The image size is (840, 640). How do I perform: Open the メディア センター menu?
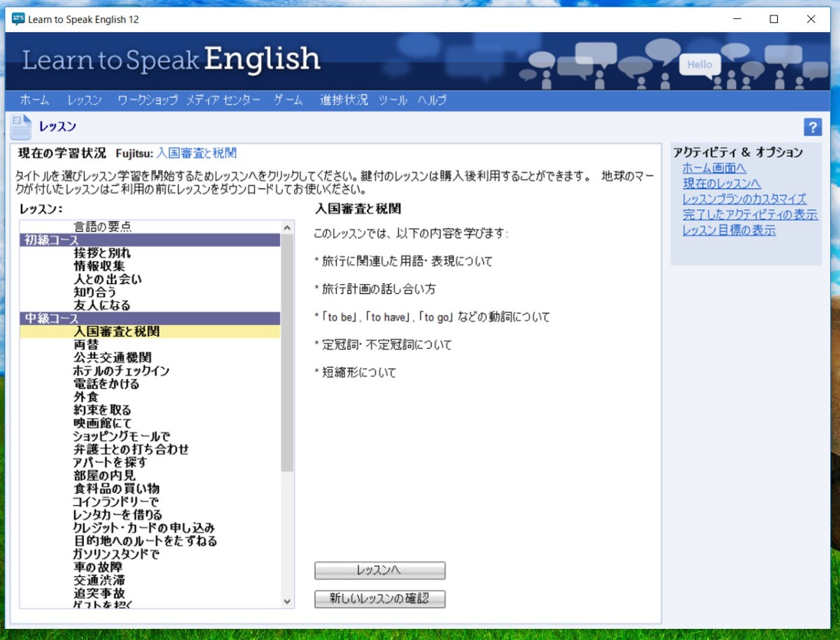click(223, 100)
